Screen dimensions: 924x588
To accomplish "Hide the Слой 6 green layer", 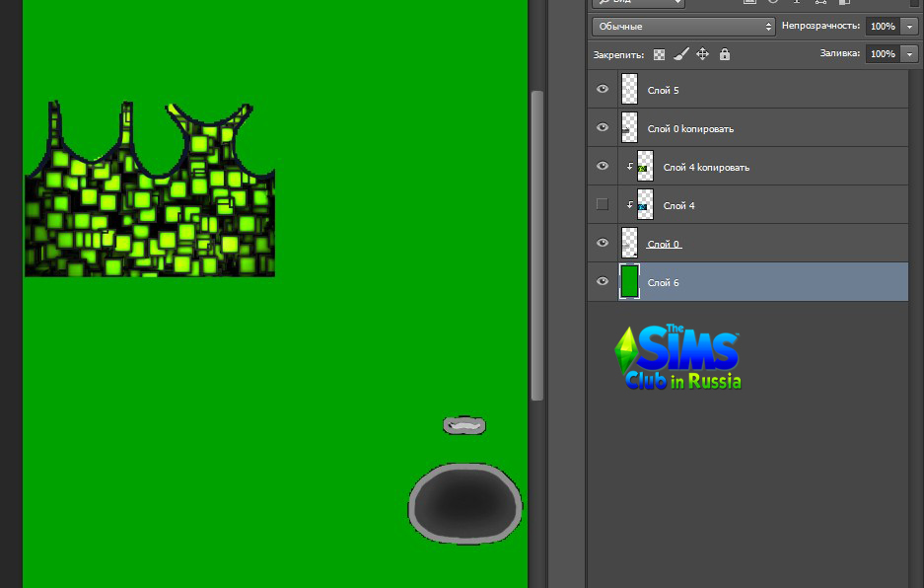I will pyautogui.click(x=603, y=282).
